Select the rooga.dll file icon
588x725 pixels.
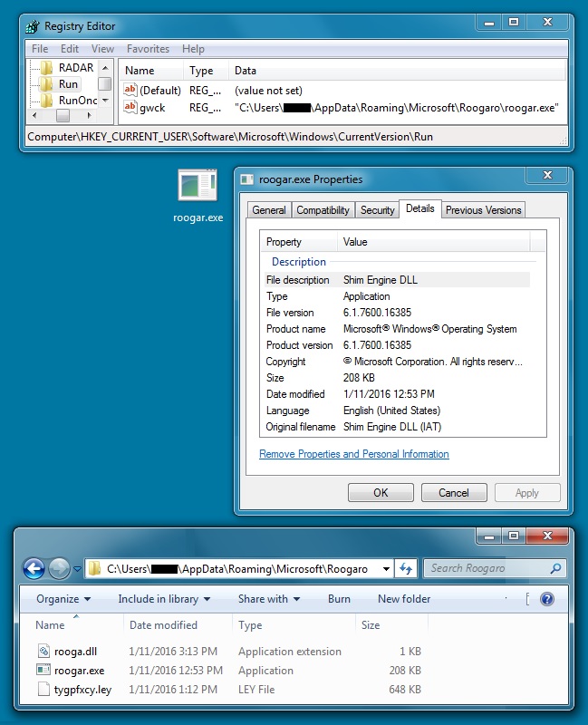click(44, 651)
